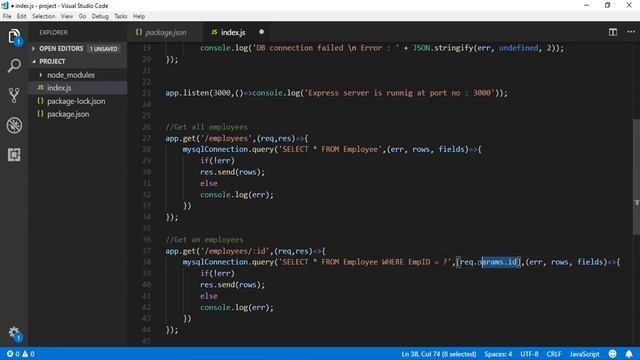Screen dimensions: 640x360
Task: Open the Source Control view
Action: click(x=14, y=95)
